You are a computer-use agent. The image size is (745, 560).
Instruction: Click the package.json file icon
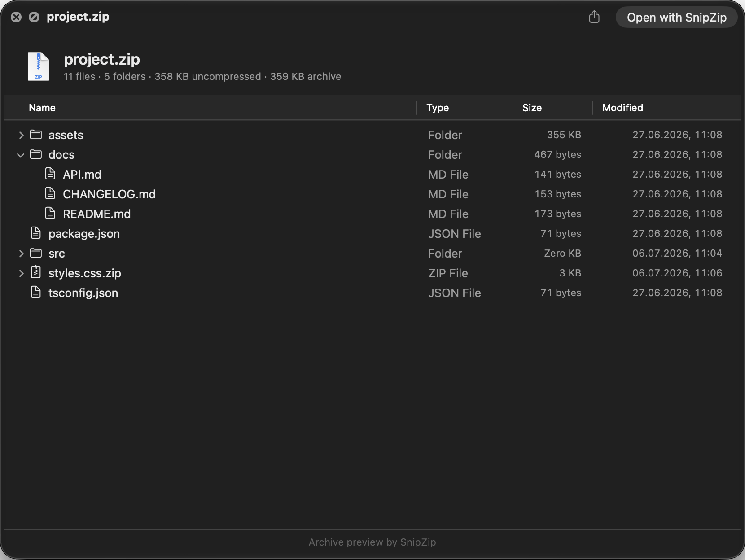click(36, 233)
